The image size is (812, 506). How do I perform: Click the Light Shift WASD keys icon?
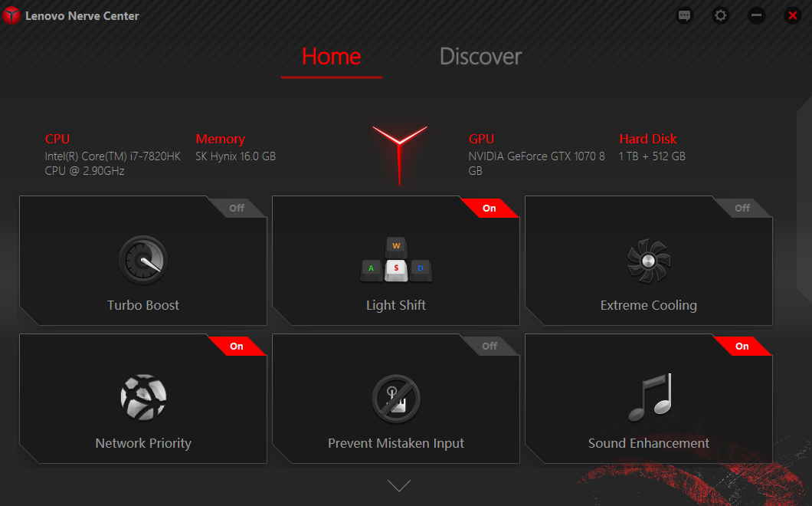click(396, 259)
